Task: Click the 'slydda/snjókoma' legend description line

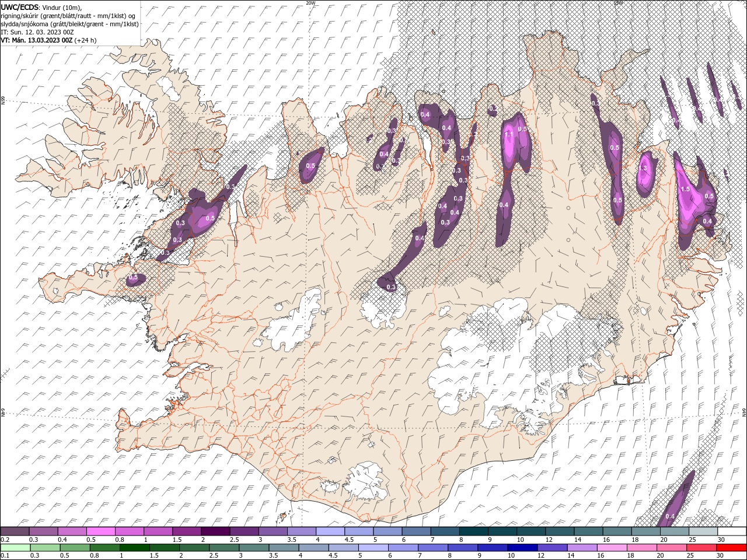Action: click(x=69, y=24)
